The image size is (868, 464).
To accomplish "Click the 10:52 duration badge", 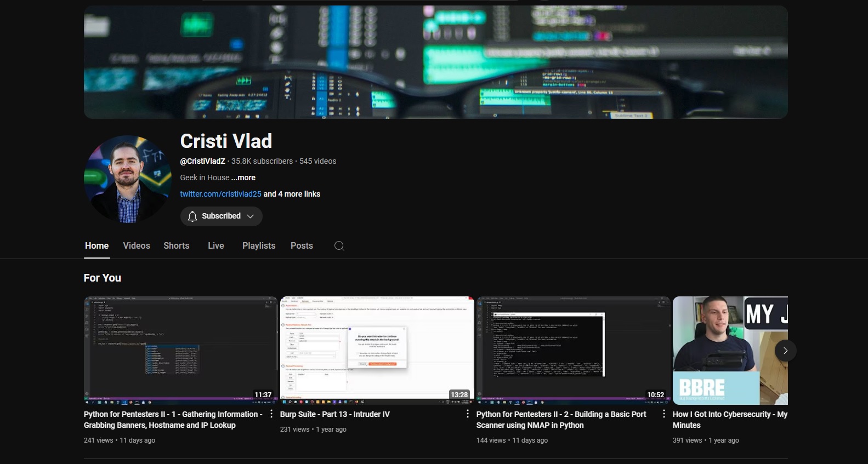I will pos(656,394).
